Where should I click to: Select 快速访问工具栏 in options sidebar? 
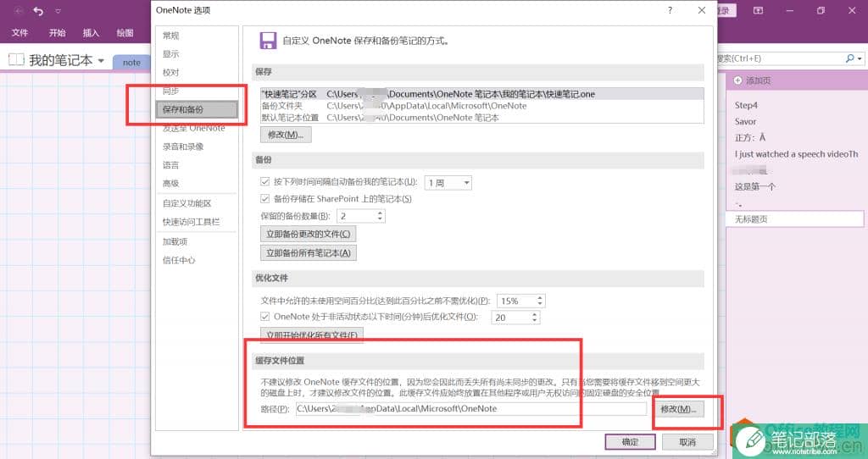(197, 222)
